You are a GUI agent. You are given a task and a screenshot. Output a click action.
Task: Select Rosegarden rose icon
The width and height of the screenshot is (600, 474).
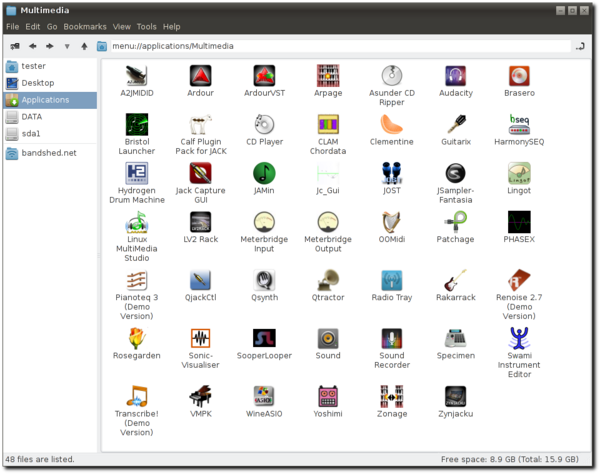click(x=137, y=338)
